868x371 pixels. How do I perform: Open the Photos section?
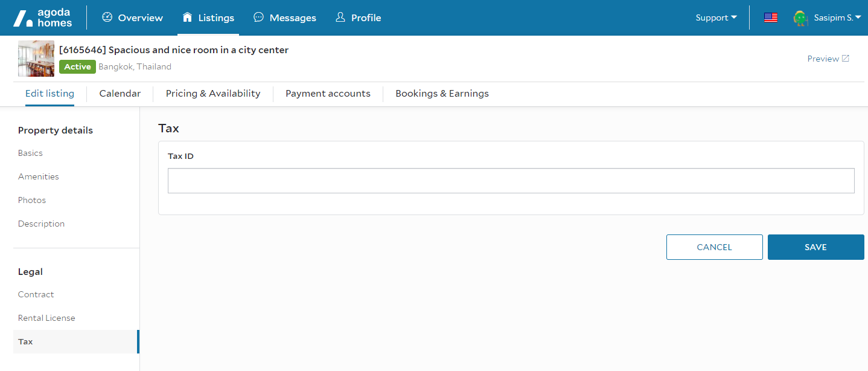coord(32,200)
